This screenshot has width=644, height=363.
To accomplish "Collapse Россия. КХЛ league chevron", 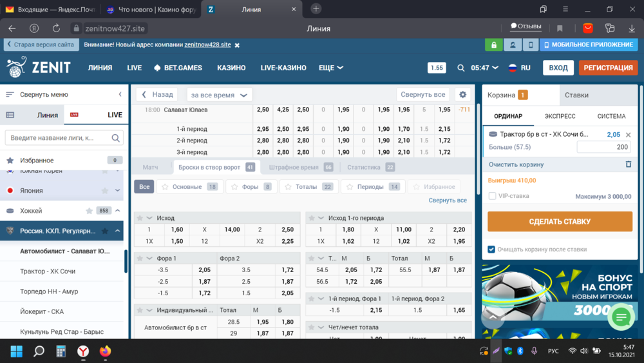I will (x=118, y=231).
